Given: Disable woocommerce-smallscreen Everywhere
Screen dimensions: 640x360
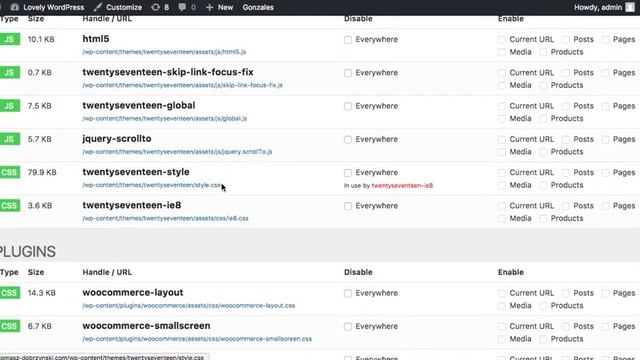Looking at the screenshot, I should pos(348,327).
